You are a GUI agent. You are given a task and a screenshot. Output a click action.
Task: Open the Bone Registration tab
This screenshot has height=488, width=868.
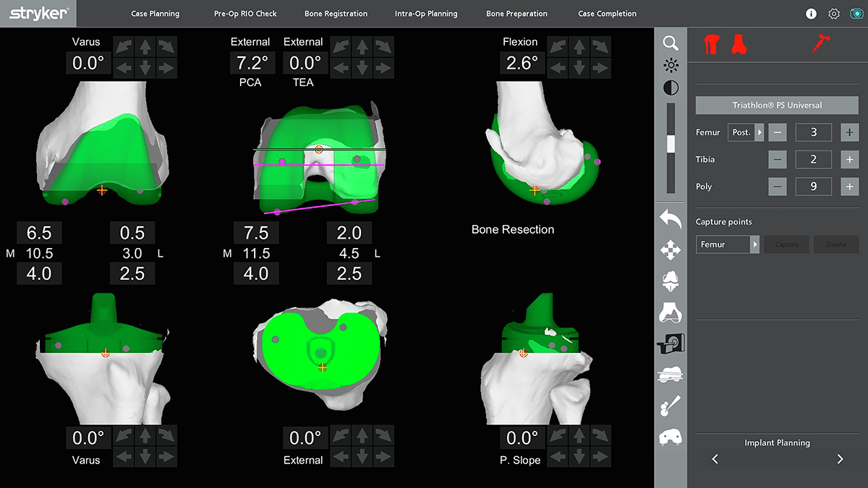point(336,14)
